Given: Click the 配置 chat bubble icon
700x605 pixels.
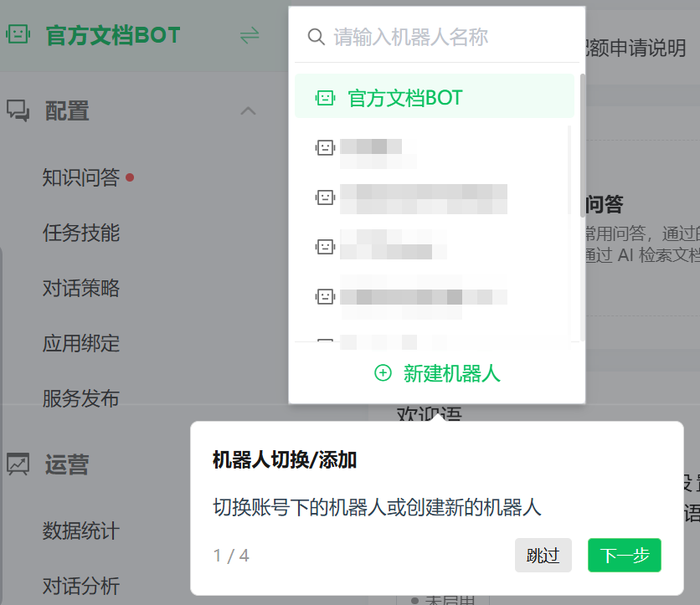Looking at the screenshot, I should point(18,110).
